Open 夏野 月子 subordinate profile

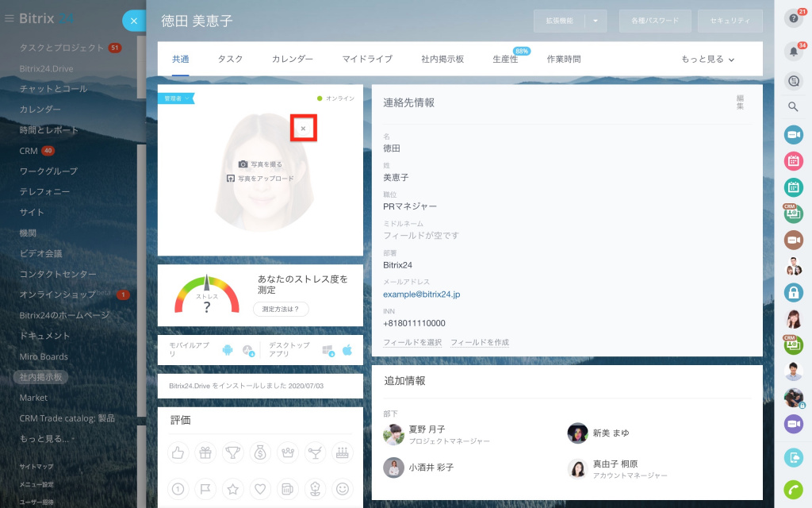click(x=428, y=429)
